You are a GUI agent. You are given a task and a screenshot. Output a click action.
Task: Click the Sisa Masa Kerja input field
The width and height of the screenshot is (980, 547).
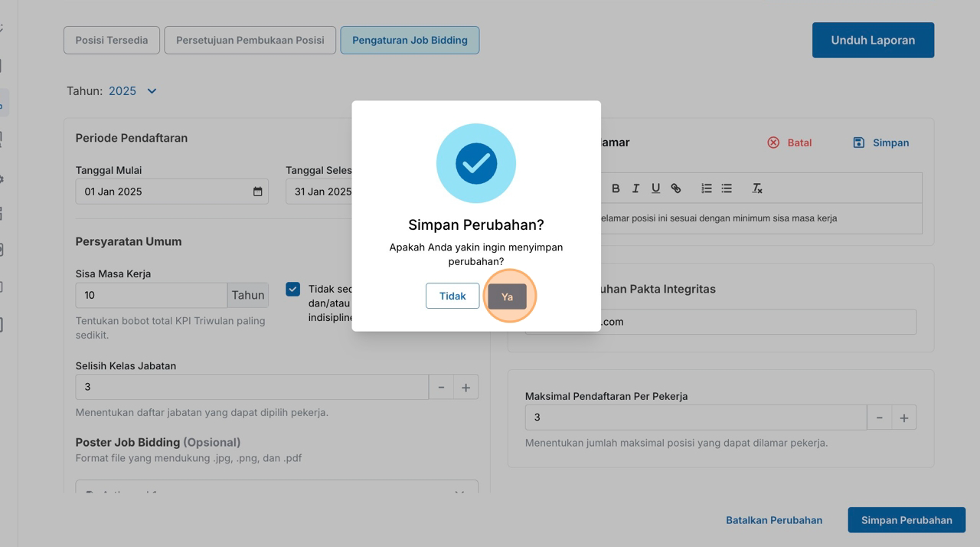[x=151, y=296]
